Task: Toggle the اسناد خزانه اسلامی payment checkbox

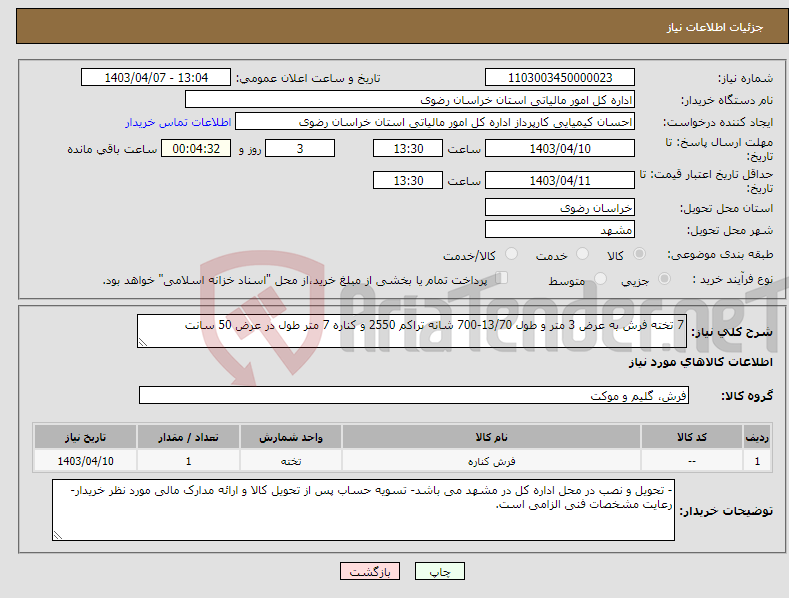Action: 502,278
